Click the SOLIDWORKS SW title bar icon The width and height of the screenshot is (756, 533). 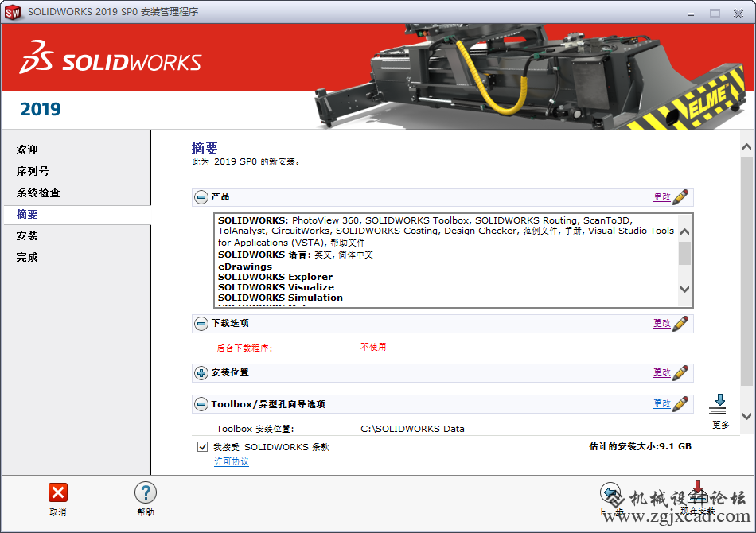pos(13,12)
